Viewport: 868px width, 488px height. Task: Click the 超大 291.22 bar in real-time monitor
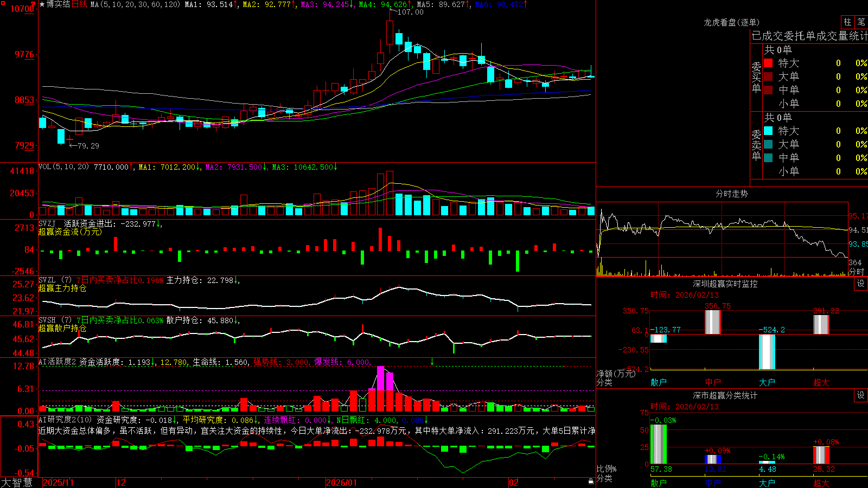821,324
